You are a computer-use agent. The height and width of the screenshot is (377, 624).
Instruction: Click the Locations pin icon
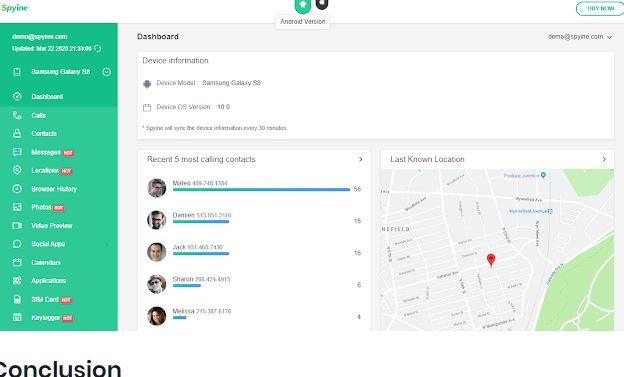point(17,170)
